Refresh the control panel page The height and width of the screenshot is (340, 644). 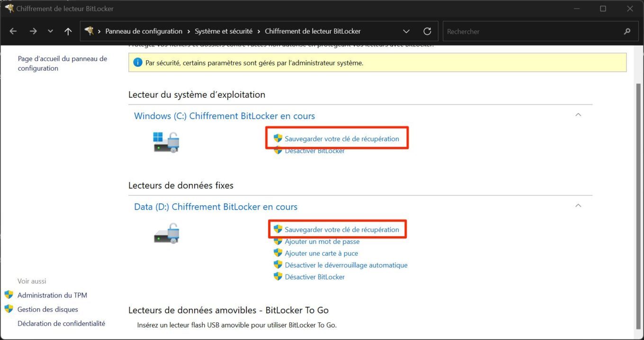point(427,31)
